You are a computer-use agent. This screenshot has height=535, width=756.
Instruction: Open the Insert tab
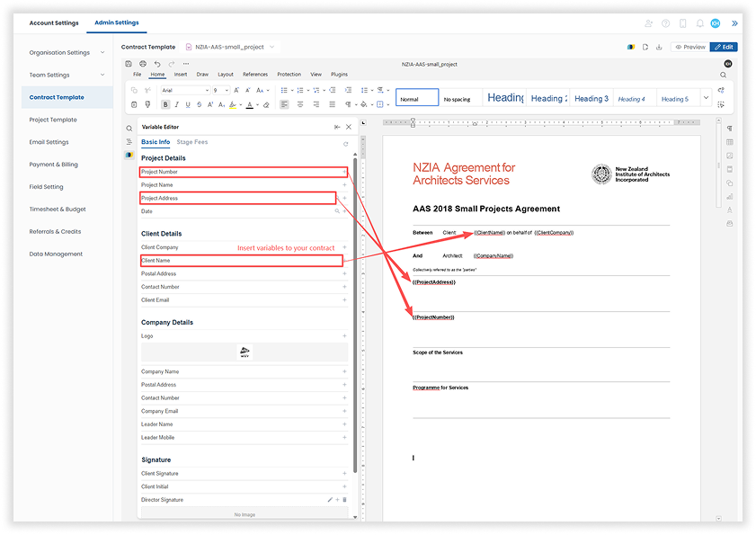point(181,75)
